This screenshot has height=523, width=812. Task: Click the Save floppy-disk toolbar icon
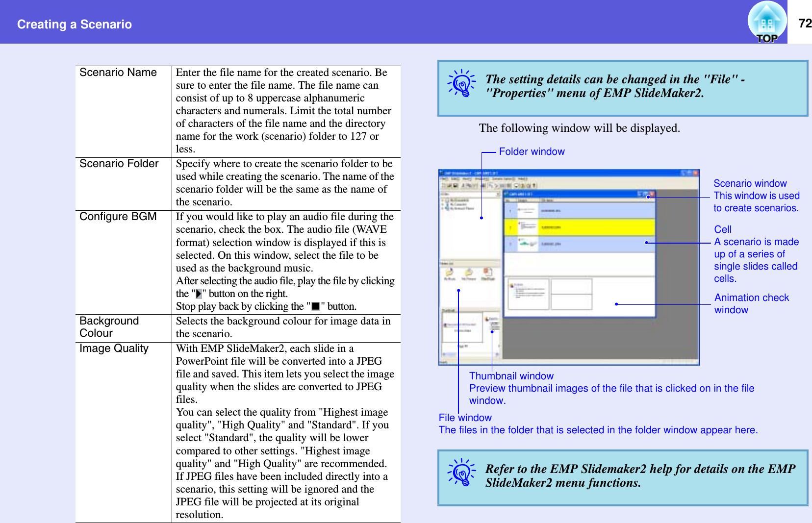pos(456,186)
